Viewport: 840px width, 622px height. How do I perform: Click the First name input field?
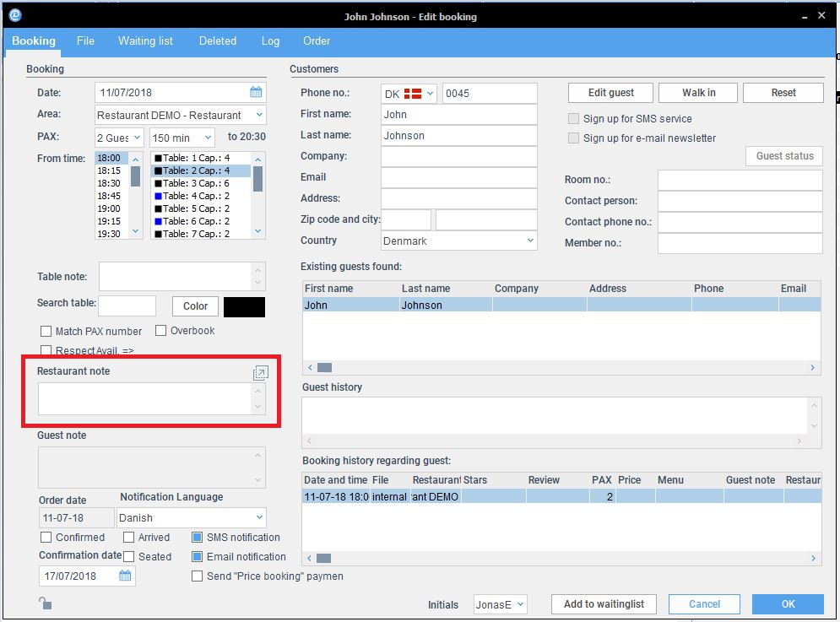458,115
